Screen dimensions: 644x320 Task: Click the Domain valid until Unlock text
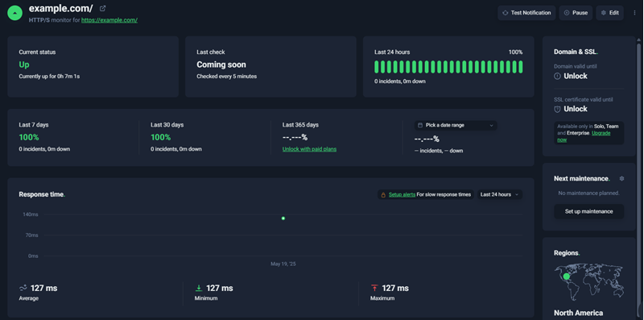(576, 76)
